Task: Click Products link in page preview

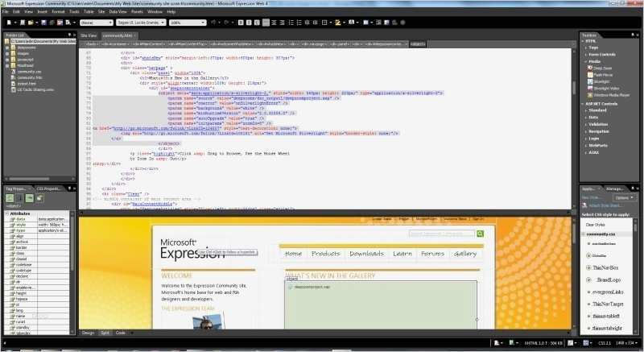Action: pyautogui.click(x=326, y=254)
